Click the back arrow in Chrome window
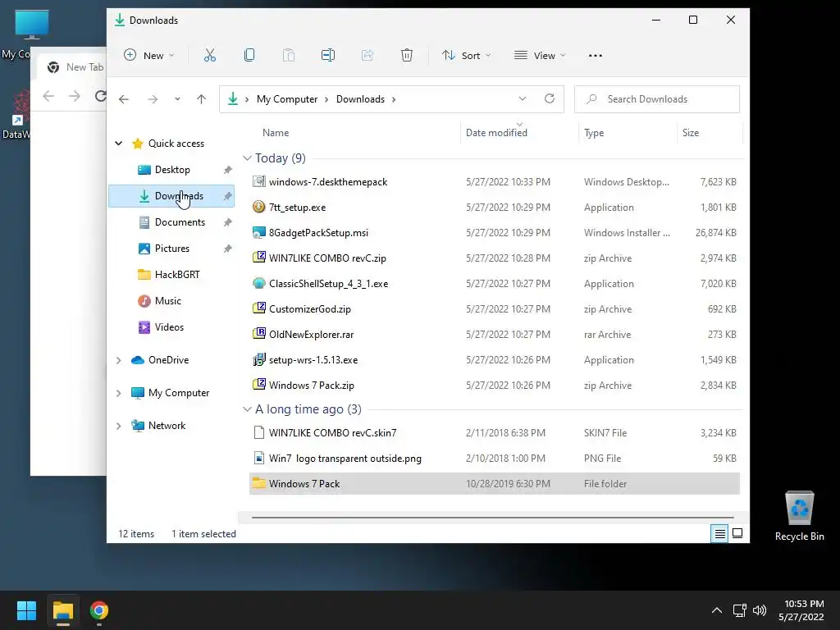The height and width of the screenshot is (630, 840). [x=48, y=96]
